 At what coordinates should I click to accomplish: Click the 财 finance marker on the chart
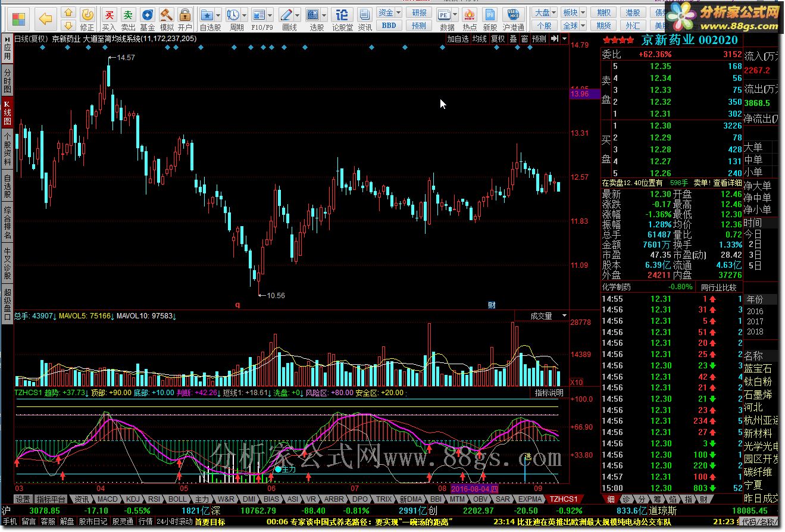(492, 305)
